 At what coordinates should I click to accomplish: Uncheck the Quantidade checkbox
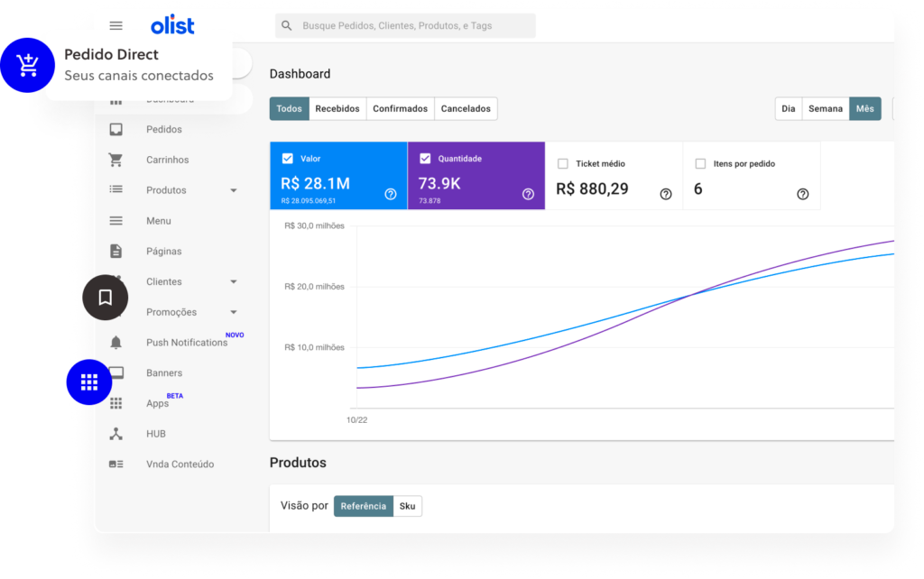[x=425, y=159]
